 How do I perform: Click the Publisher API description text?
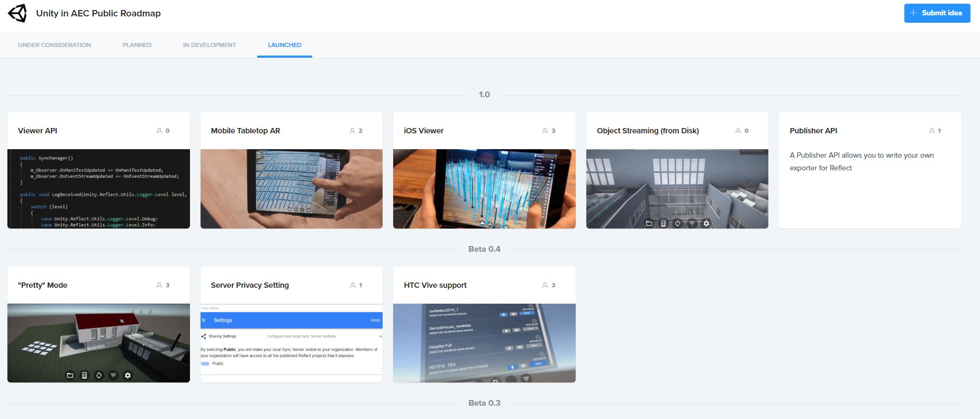[861, 161]
